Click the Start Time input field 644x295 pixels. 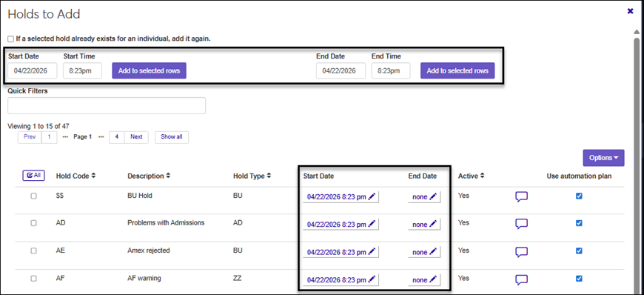click(x=82, y=70)
